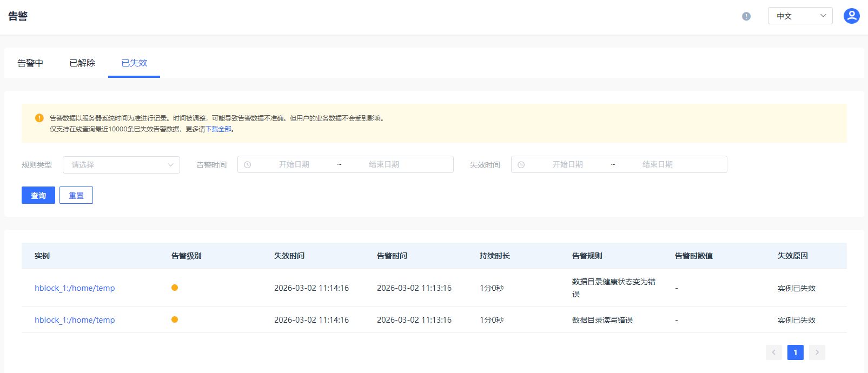Open first hblock_1:/home/temp instance link

pos(75,288)
